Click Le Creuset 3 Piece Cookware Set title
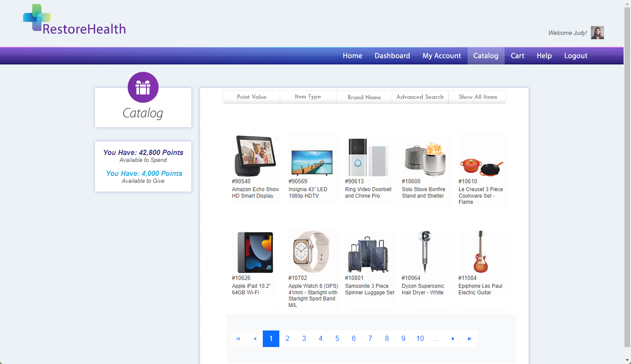Image resolution: width=631 pixels, height=364 pixels. tap(481, 196)
